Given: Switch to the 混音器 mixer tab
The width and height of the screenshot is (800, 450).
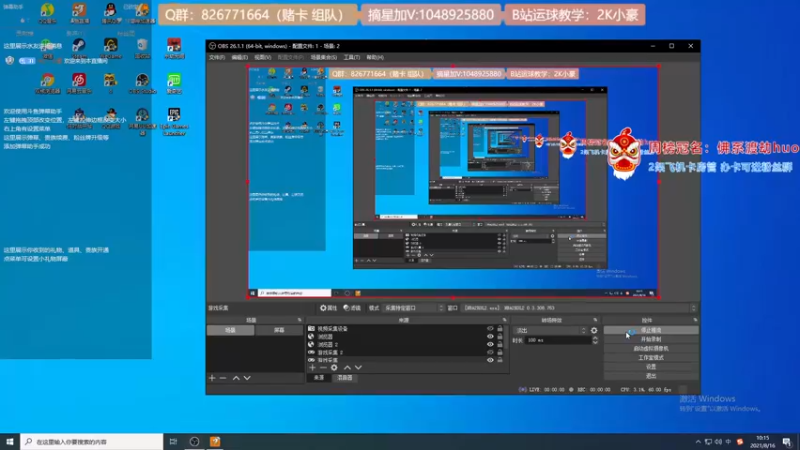Looking at the screenshot, I should pyautogui.click(x=345, y=378).
